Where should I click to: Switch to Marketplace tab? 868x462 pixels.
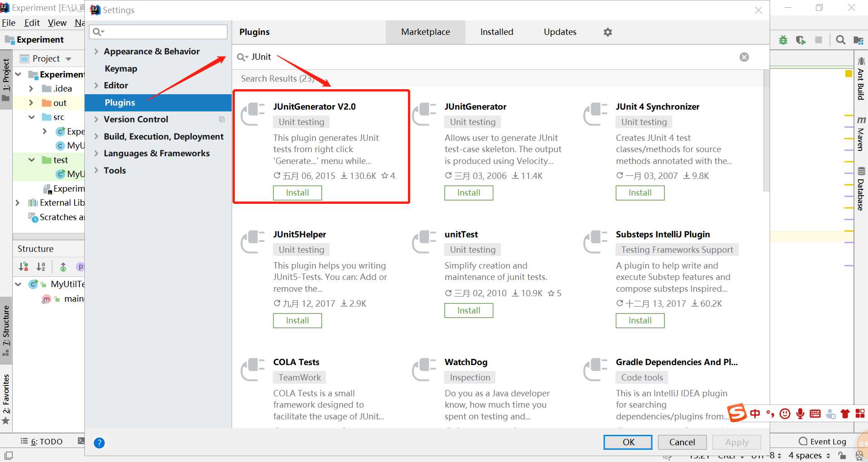click(426, 32)
